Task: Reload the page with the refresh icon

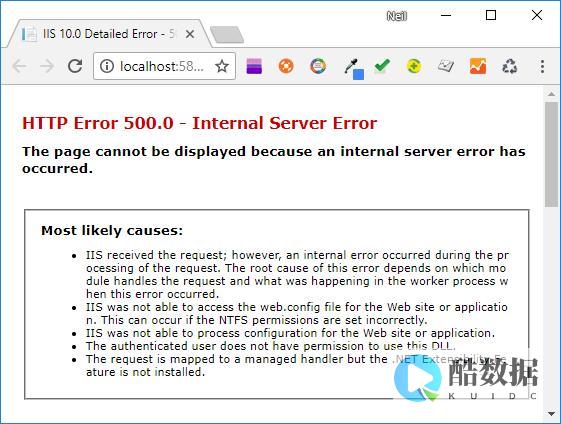Action: [x=75, y=66]
